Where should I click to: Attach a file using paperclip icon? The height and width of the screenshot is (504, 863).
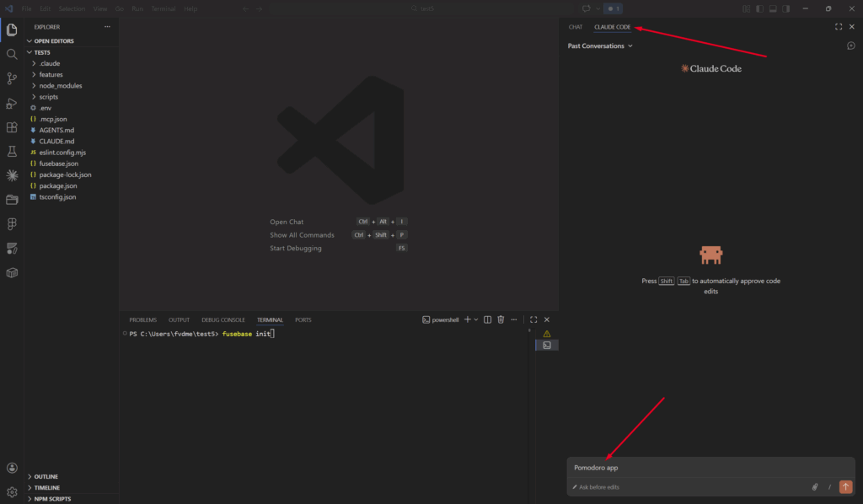(x=815, y=487)
